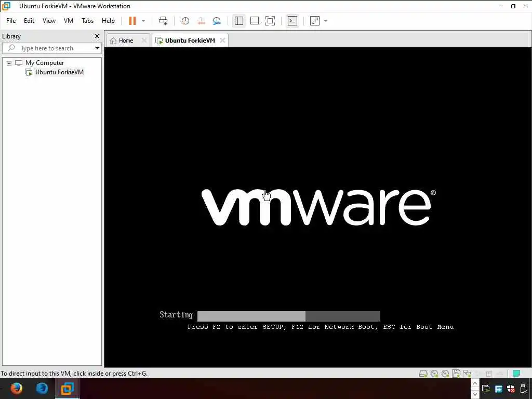The height and width of the screenshot is (399, 532).
Task: Open Firefox from the Windows taskbar
Action: (x=16, y=388)
